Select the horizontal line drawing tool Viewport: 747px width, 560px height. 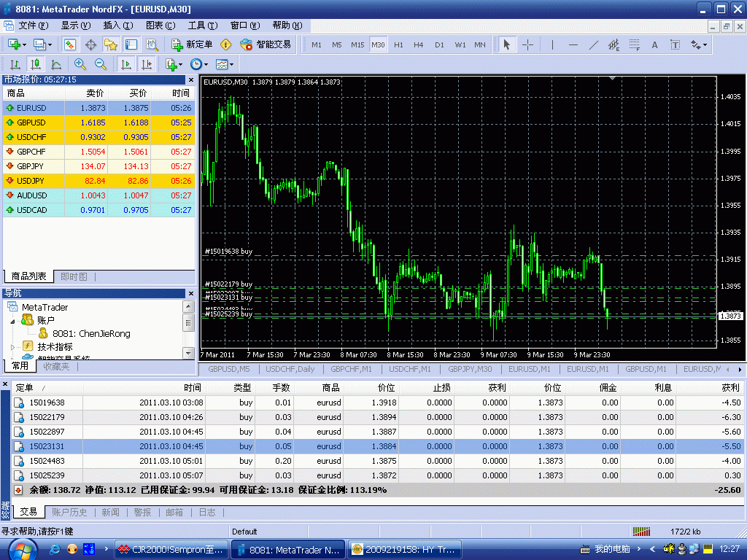[573, 44]
